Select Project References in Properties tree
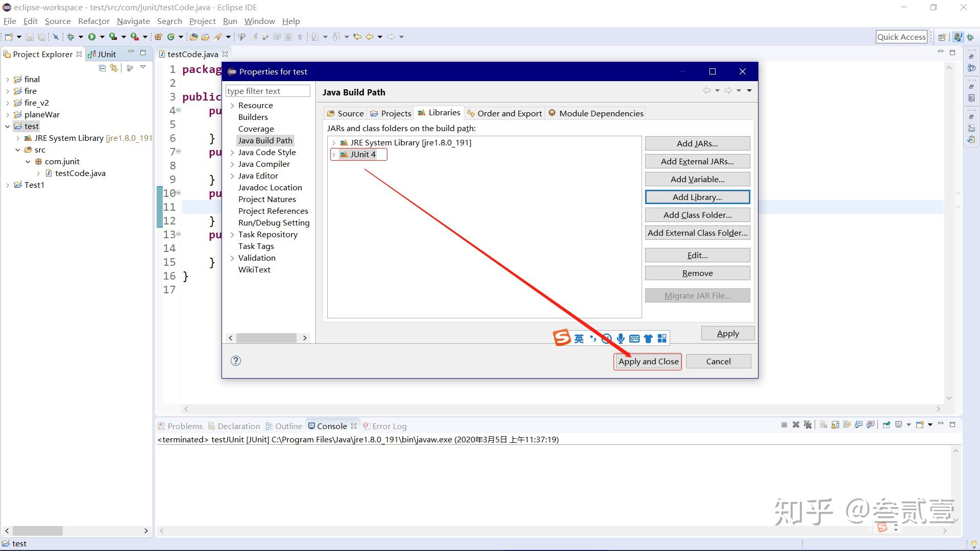This screenshot has width=980, height=551. [x=273, y=211]
